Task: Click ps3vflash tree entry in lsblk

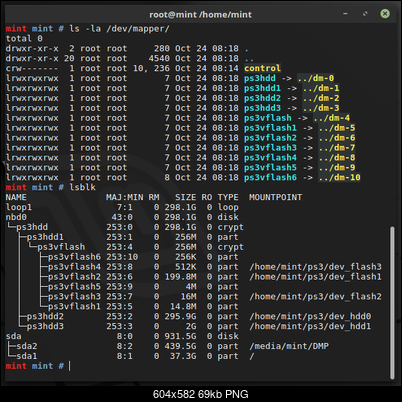Action: [61, 247]
